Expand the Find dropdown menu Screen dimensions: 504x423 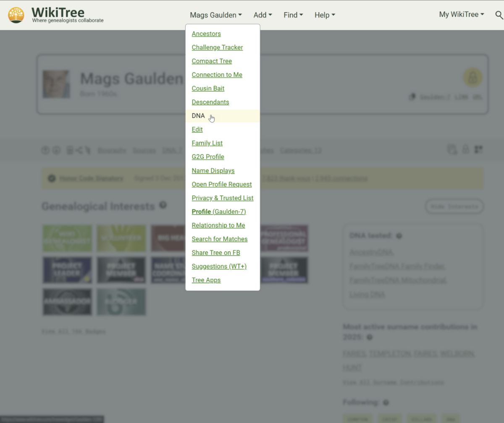(x=293, y=15)
